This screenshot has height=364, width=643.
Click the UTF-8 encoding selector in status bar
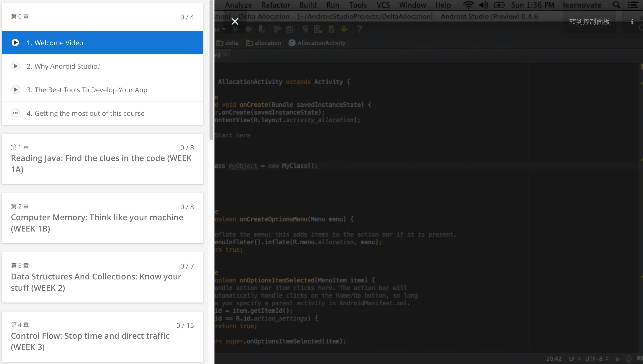click(596, 359)
